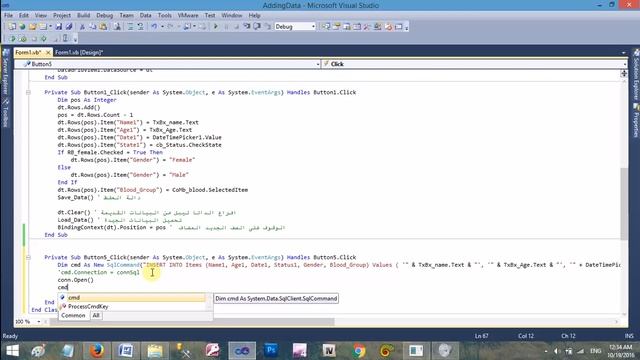Open the Edit menu
This screenshot has height=360, width=640.
click(x=24, y=15)
